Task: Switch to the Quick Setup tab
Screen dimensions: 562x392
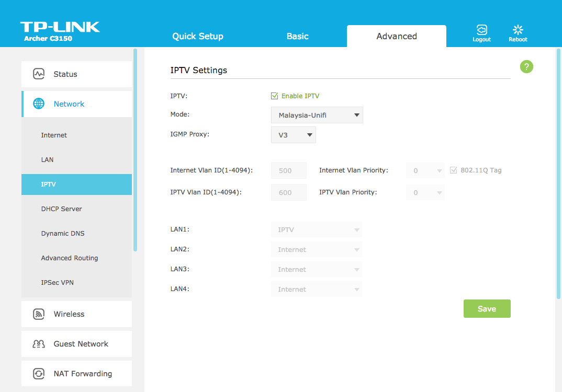Action: pos(198,36)
